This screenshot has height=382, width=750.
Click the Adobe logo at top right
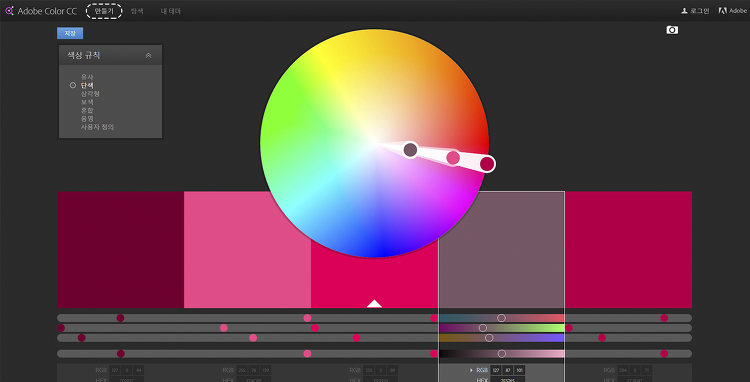[x=723, y=11]
